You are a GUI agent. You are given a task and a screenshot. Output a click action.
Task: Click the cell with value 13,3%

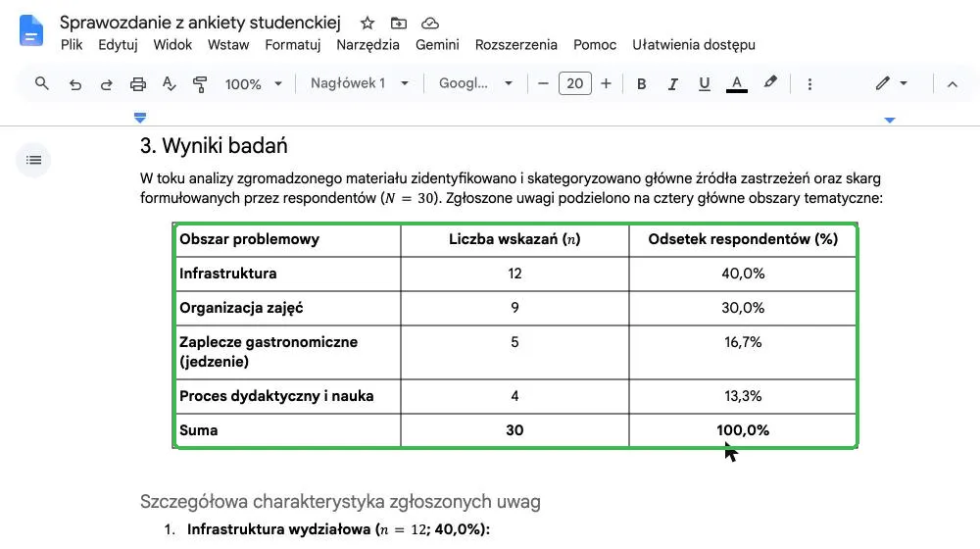tap(743, 396)
